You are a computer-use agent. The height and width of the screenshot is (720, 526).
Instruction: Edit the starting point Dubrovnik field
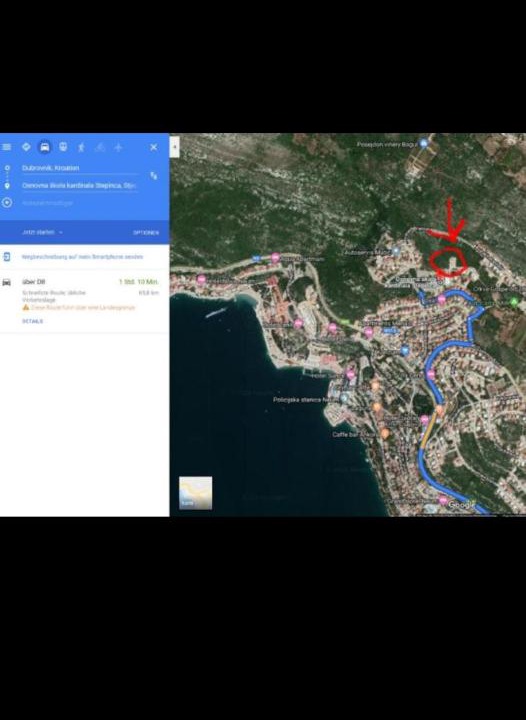79,168
